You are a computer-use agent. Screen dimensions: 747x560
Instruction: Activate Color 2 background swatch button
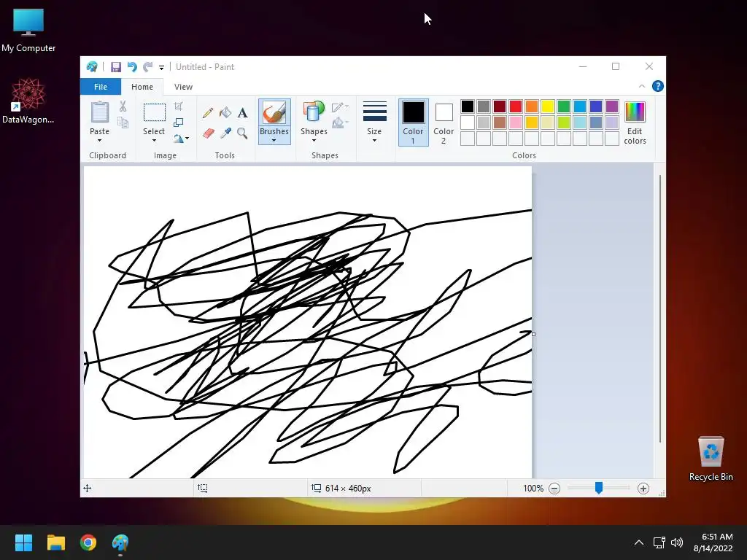(x=444, y=122)
